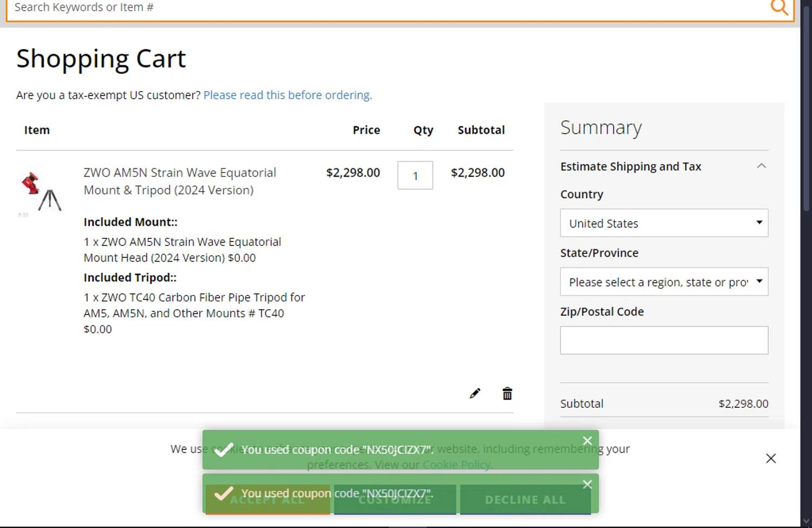Open the ZWO AM5N Strain Wave Equatorial Mount link
This screenshot has width=812, height=528.
180,181
